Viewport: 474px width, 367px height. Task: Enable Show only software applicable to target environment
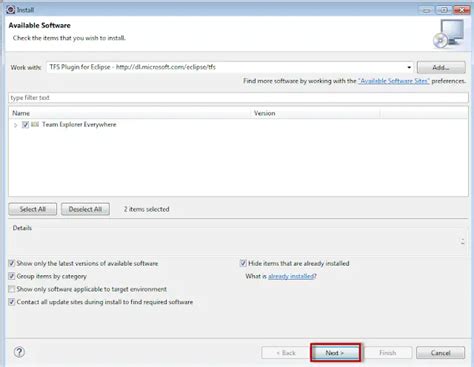[x=12, y=289]
